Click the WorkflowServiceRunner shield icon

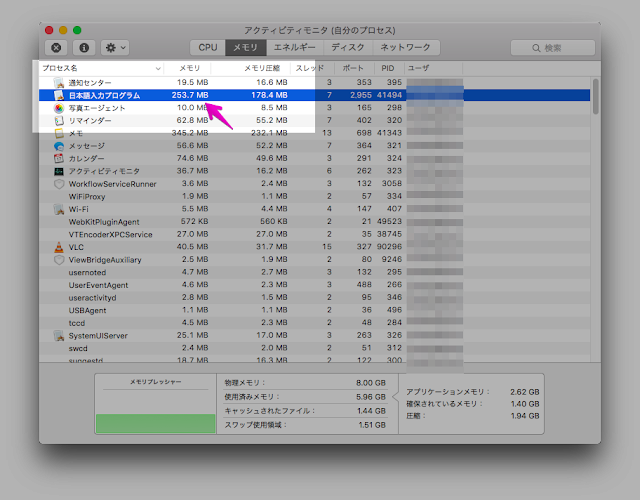[59, 184]
